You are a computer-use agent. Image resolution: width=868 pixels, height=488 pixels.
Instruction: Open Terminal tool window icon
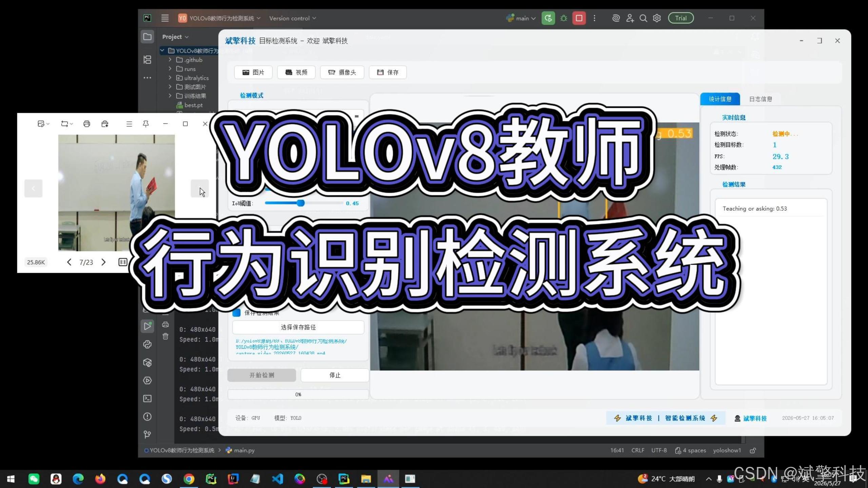point(147,399)
